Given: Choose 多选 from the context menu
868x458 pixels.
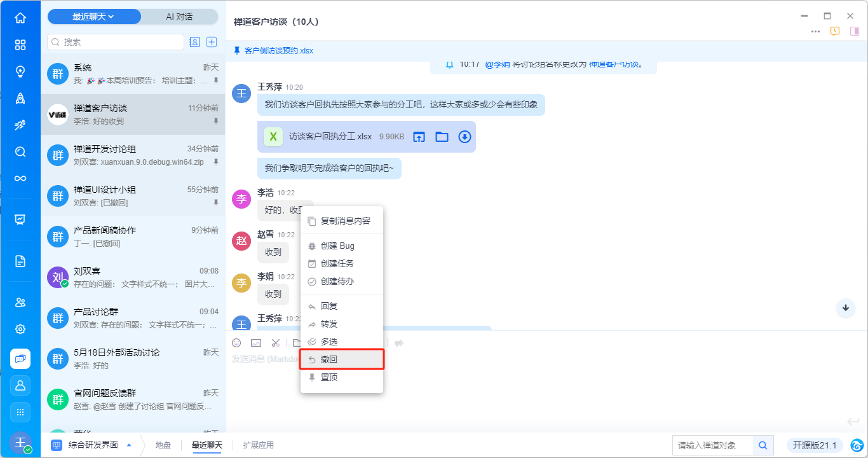Looking at the screenshot, I should 342,342.
